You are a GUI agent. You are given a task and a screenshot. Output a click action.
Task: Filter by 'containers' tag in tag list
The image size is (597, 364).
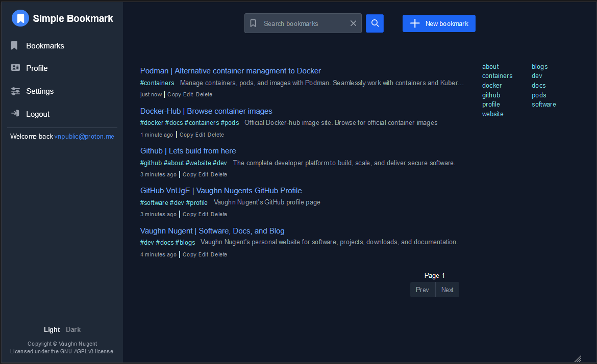[497, 75]
